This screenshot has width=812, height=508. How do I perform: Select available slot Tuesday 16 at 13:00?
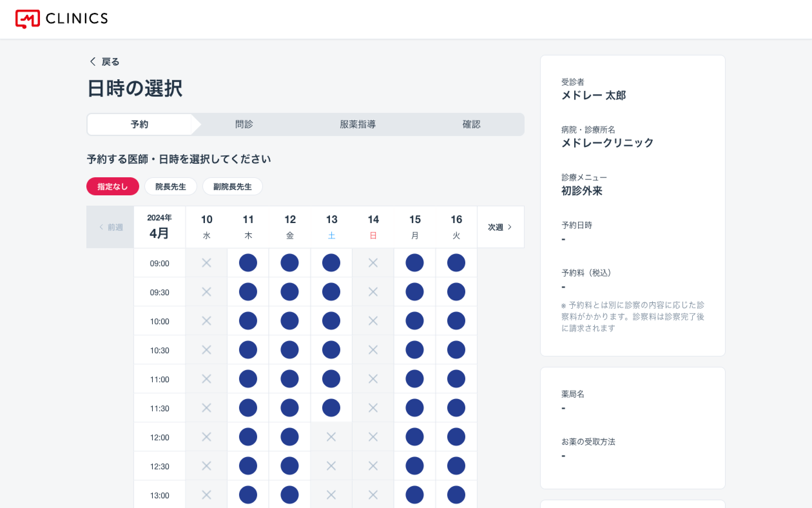point(456,495)
